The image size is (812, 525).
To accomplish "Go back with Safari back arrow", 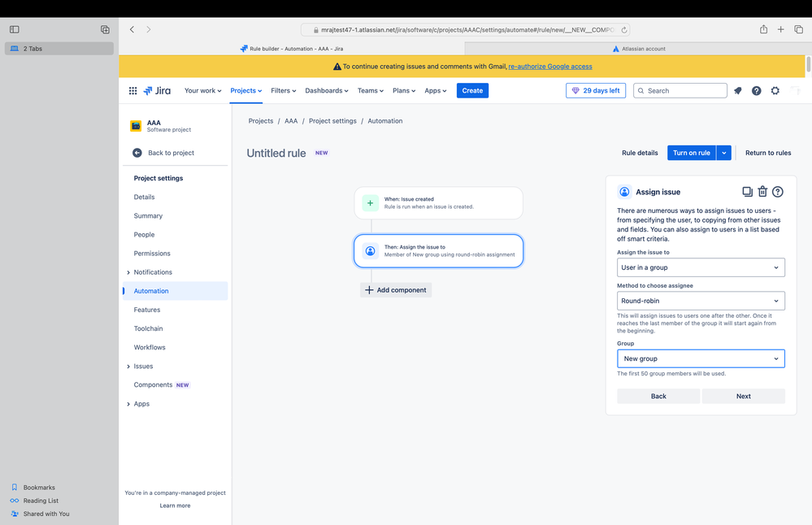I will pyautogui.click(x=132, y=29).
